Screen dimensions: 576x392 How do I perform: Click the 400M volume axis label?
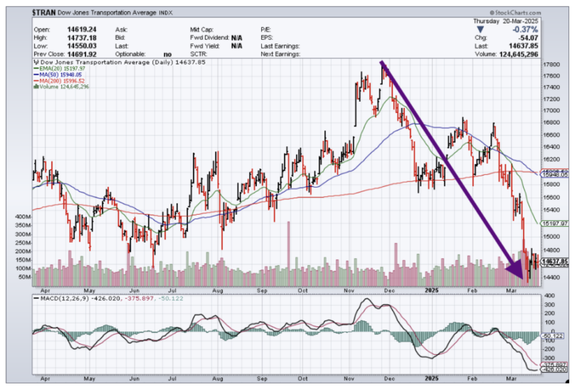pos(22,217)
